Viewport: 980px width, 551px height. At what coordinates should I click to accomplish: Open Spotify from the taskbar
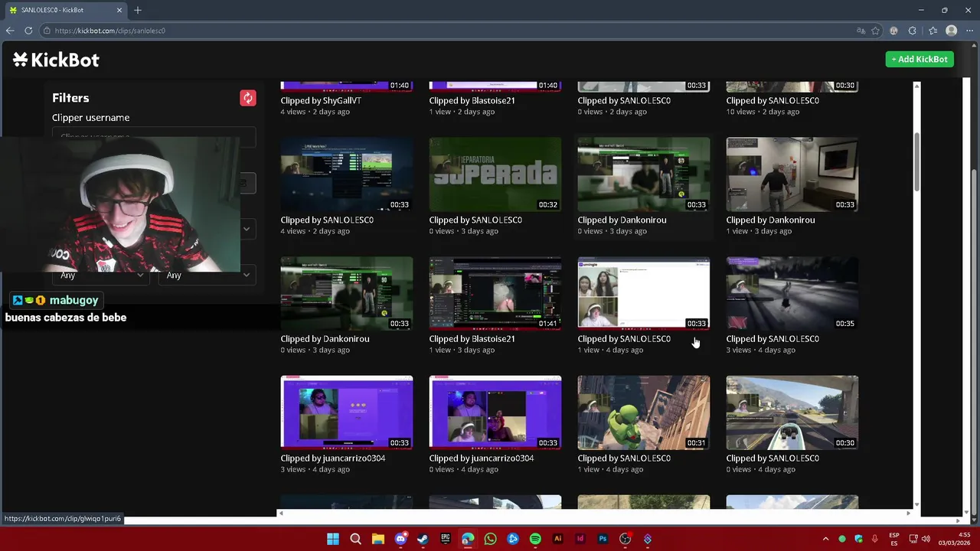tap(535, 539)
